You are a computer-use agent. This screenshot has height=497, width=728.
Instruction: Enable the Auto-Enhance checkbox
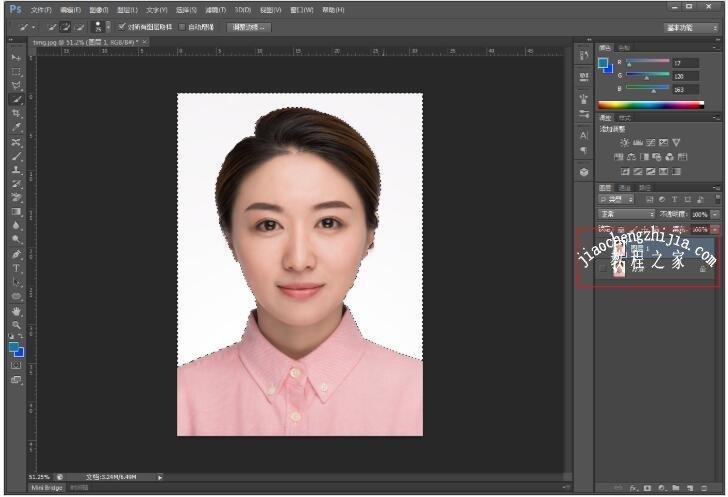click(182, 26)
